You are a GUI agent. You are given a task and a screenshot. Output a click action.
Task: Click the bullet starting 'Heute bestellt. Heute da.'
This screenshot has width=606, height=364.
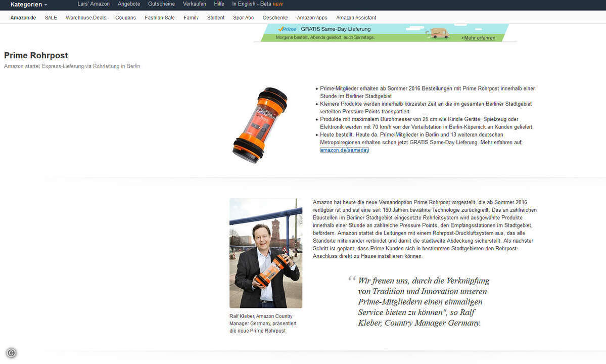(421, 142)
